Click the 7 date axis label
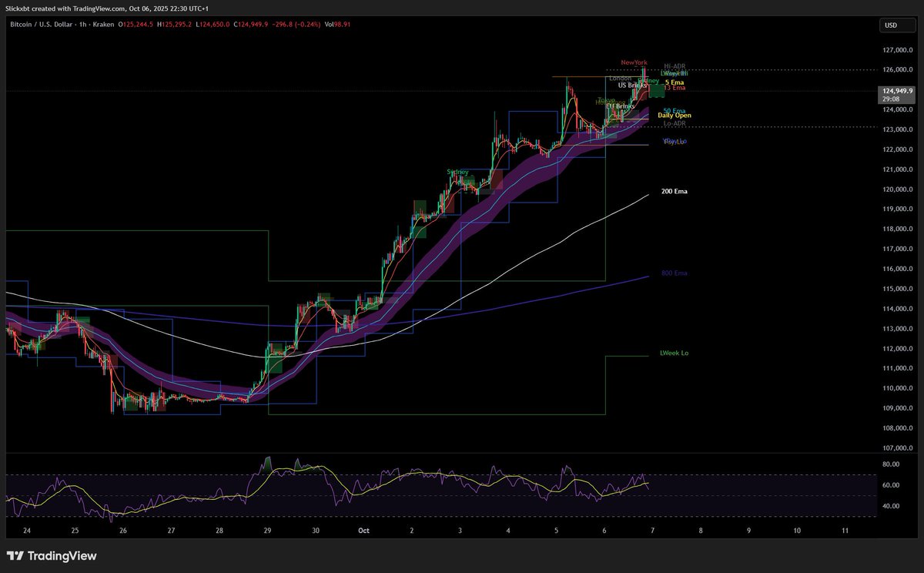Screen dimensions: 924x573 652,531
